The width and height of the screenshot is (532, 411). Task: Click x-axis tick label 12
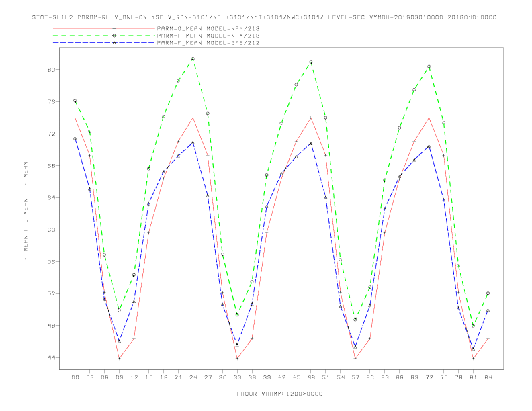pyautogui.click(x=134, y=377)
